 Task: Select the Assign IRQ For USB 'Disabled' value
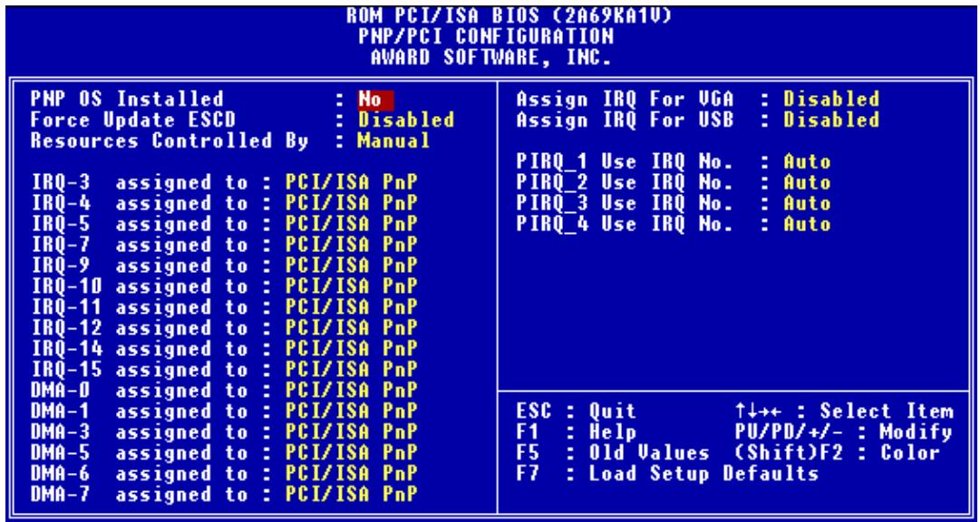[x=831, y=120]
